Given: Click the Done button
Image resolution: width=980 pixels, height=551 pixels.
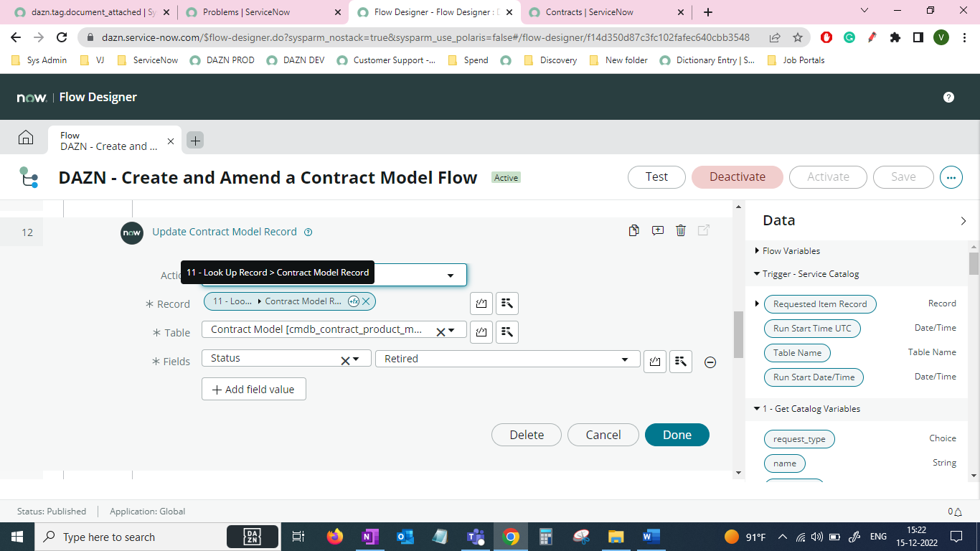Looking at the screenshot, I should click(x=677, y=435).
